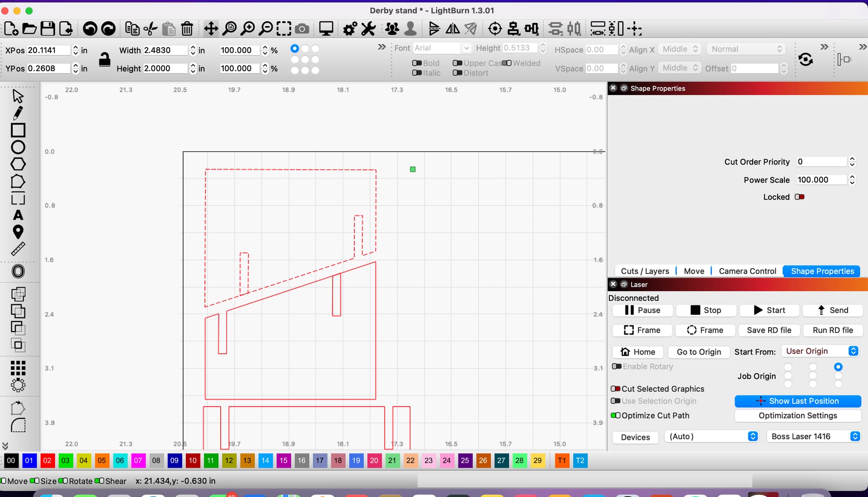
Task: Zoom to frame selection icon
Action: 284,29
